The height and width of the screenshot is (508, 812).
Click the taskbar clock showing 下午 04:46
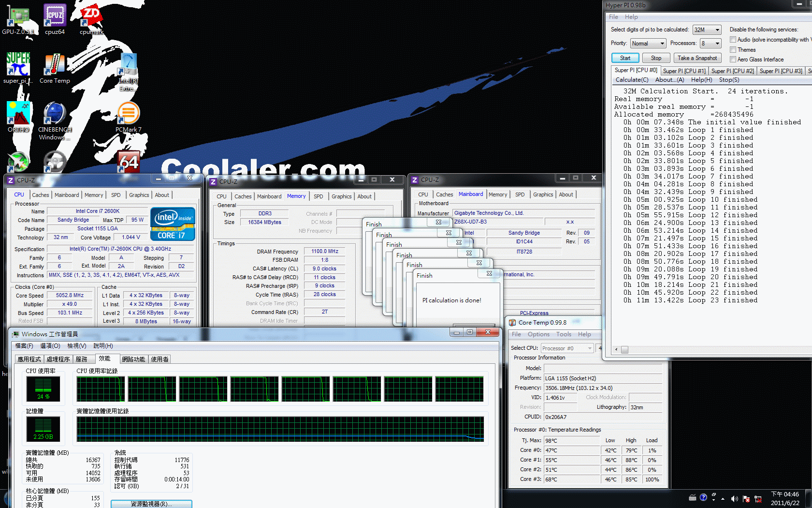point(784,498)
